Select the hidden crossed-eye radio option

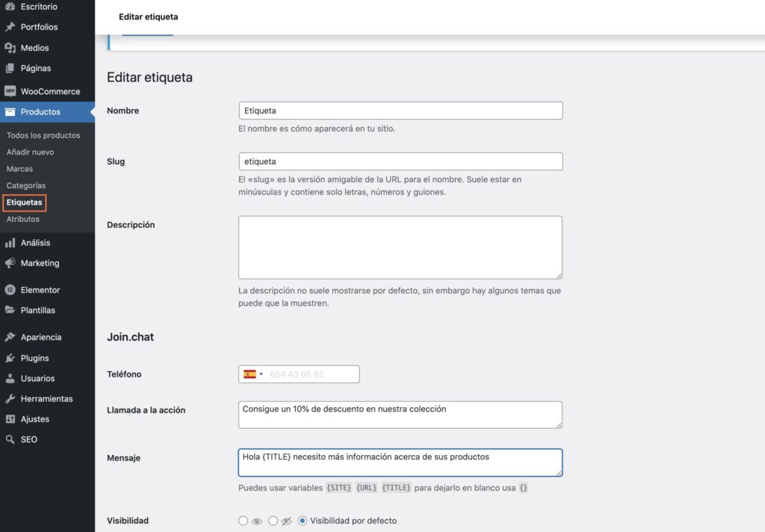(x=273, y=521)
